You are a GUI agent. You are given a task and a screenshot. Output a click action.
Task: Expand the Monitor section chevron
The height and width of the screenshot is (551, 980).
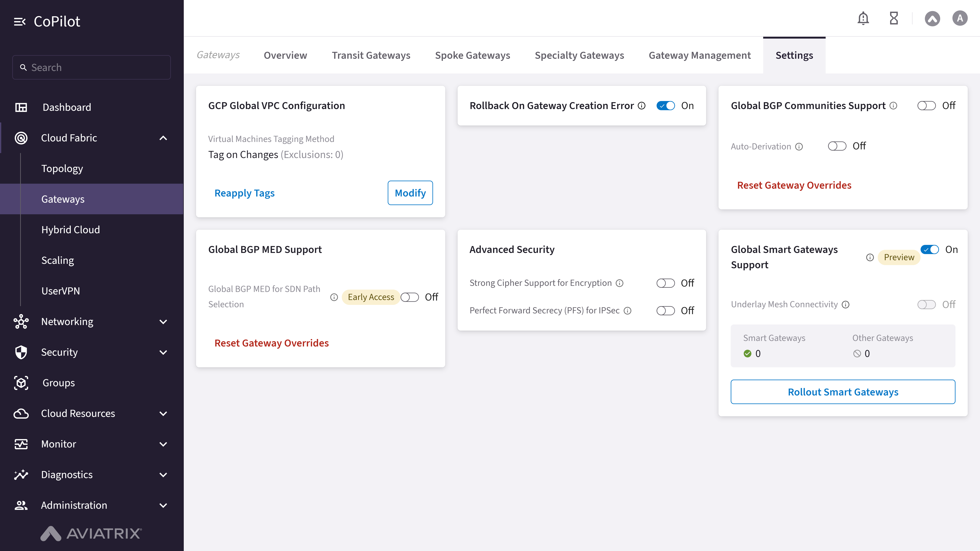click(x=163, y=444)
